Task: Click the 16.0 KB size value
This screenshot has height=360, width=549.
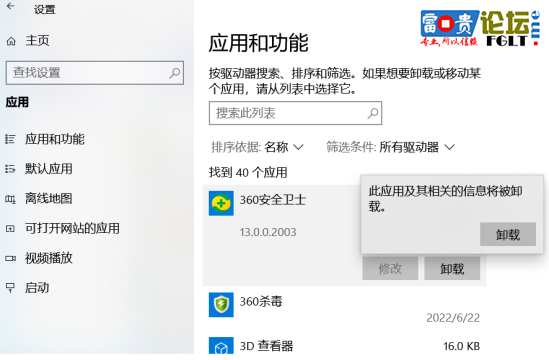Action: pyautogui.click(x=461, y=346)
